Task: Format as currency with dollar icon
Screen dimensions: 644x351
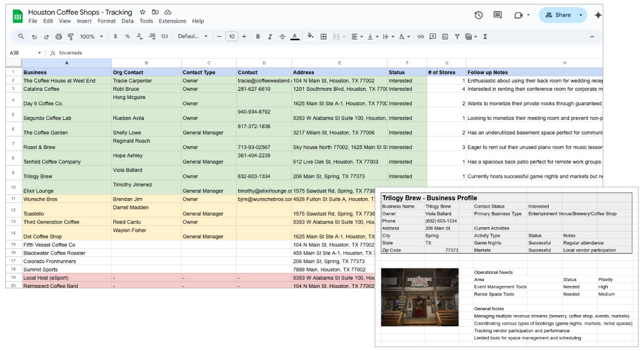Action: pos(116,36)
